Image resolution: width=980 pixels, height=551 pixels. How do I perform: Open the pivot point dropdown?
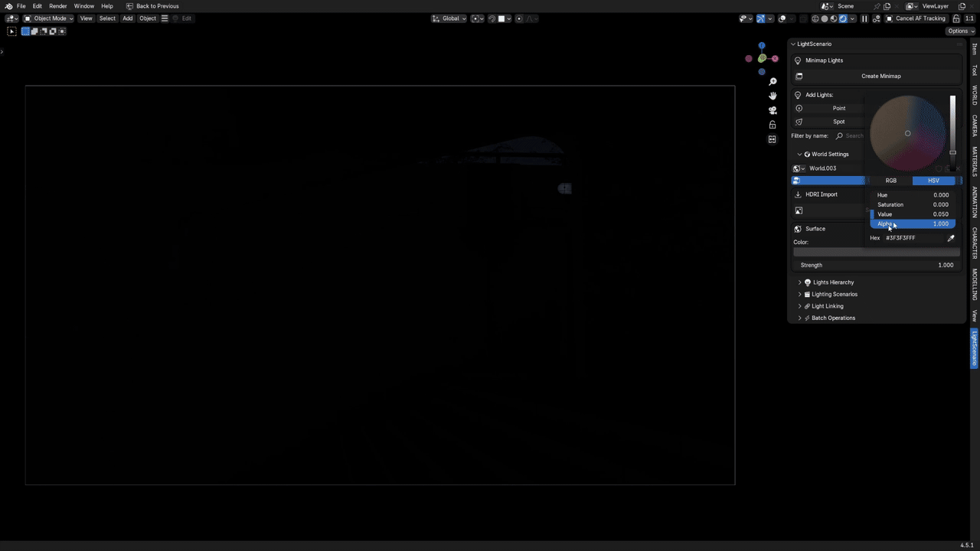478,18
